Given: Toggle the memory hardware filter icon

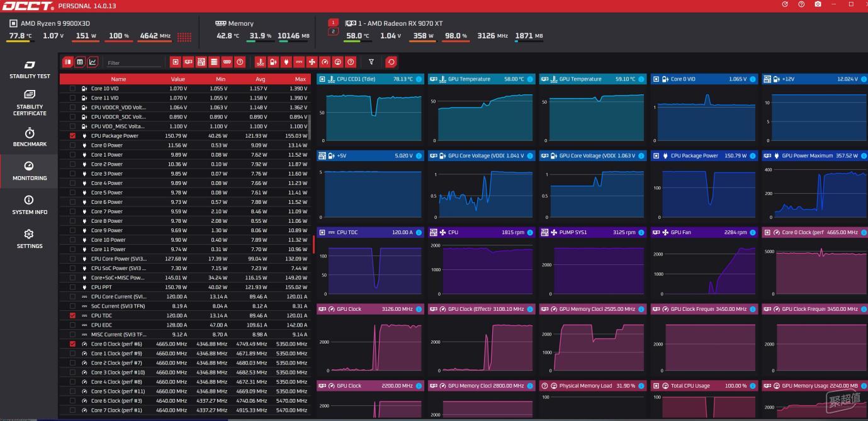Looking at the screenshot, I should tap(227, 62).
